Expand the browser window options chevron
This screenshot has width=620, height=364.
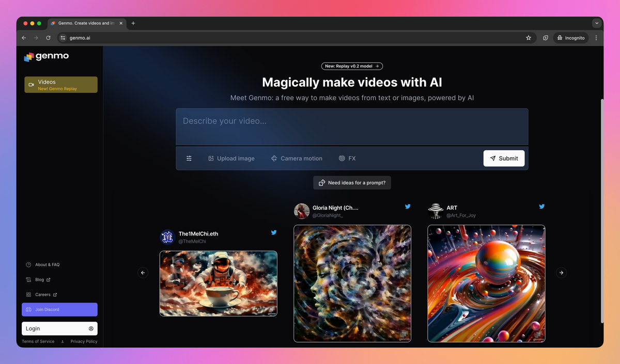pyautogui.click(x=597, y=23)
